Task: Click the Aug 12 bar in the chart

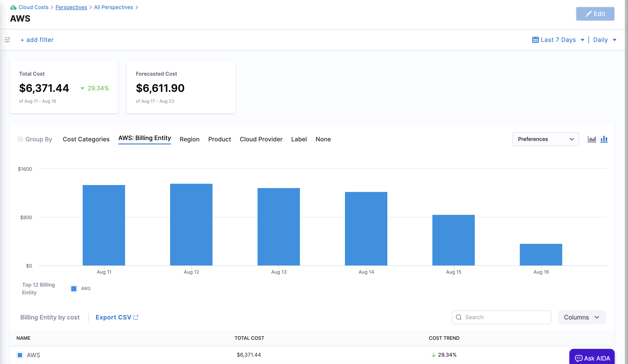Action: point(191,225)
